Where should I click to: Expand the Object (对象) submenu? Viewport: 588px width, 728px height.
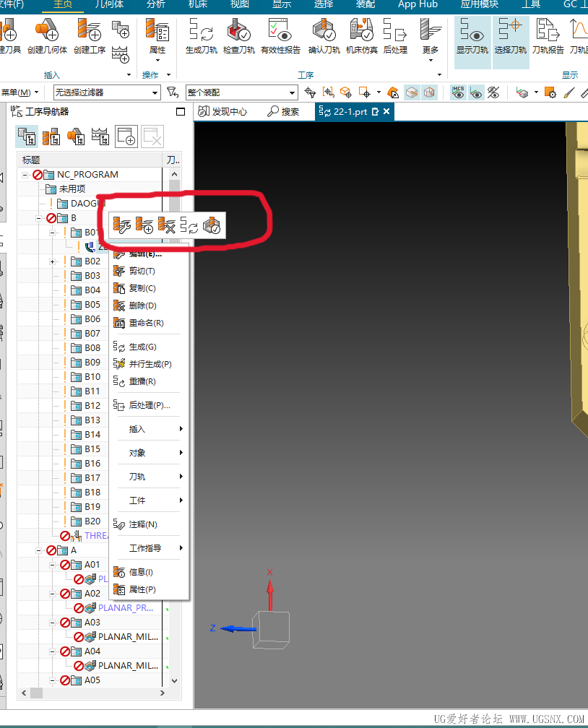(x=149, y=453)
